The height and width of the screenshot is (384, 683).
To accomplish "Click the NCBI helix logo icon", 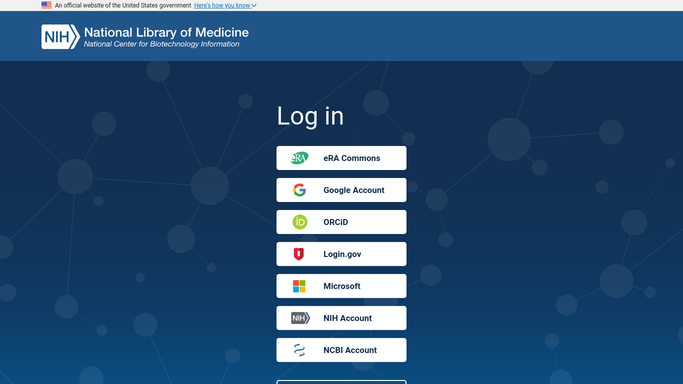I will pyautogui.click(x=299, y=350).
